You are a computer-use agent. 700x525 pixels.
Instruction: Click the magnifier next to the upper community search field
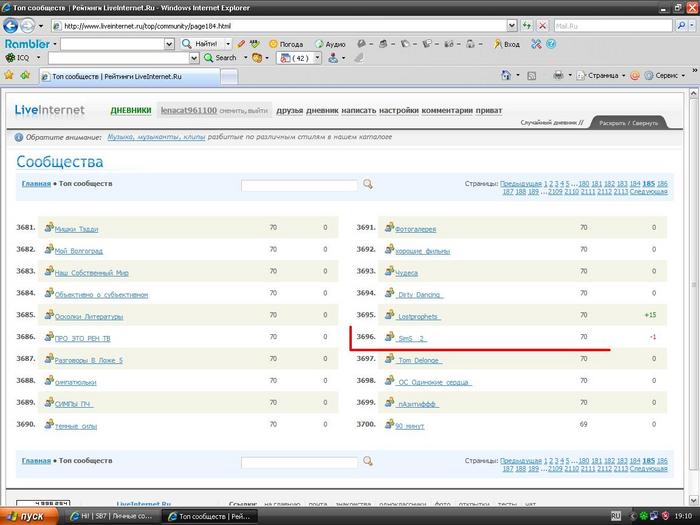point(367,184)
